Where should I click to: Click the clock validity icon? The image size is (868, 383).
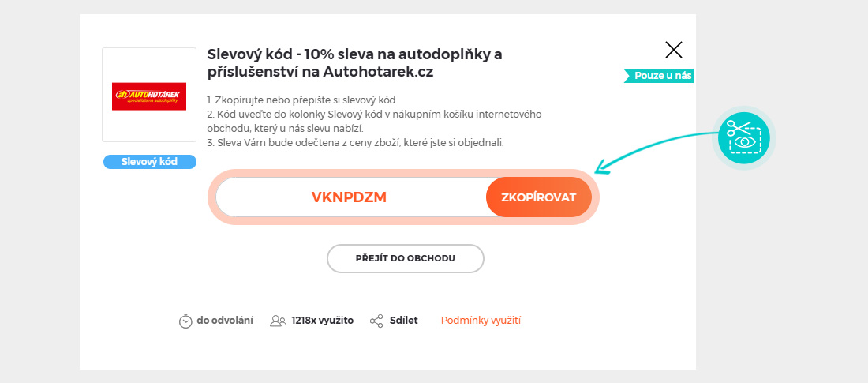click(x=185, y=321)
